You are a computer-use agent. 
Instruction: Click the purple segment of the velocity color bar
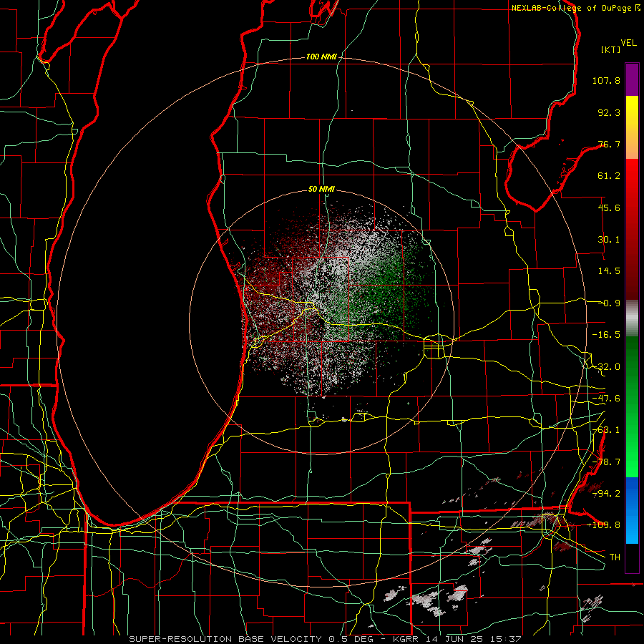pos(632,79)
